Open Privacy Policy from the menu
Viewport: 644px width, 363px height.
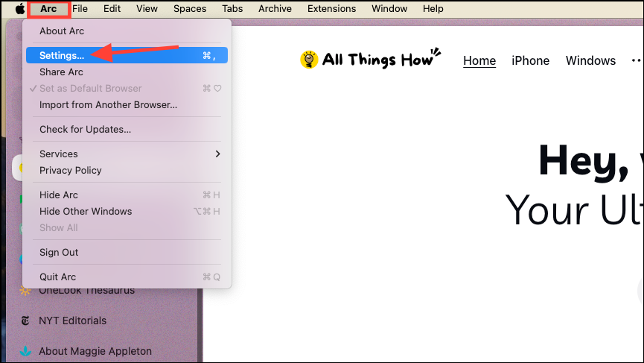point(127,170)
